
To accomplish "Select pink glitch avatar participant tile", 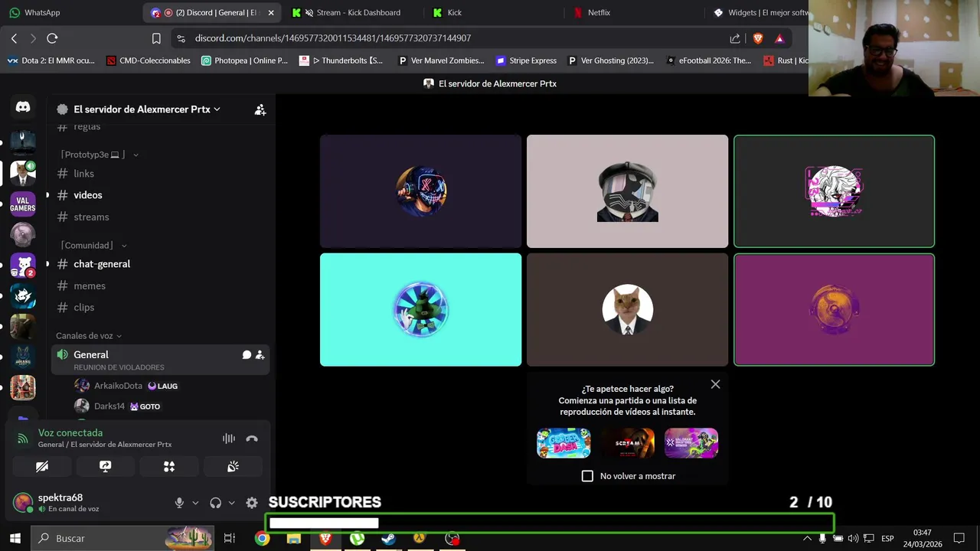I will 835,191.
